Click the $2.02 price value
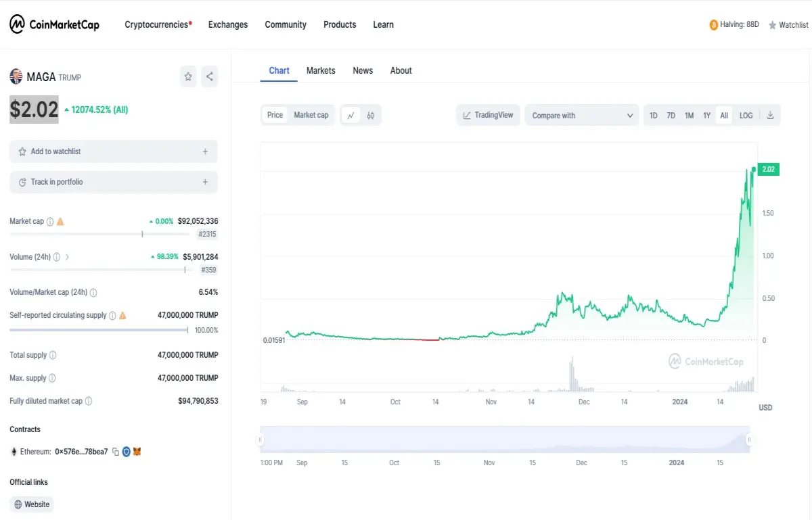Image resolution: width=812 pixels, height=520 pixels. click(x=34, y=110)
